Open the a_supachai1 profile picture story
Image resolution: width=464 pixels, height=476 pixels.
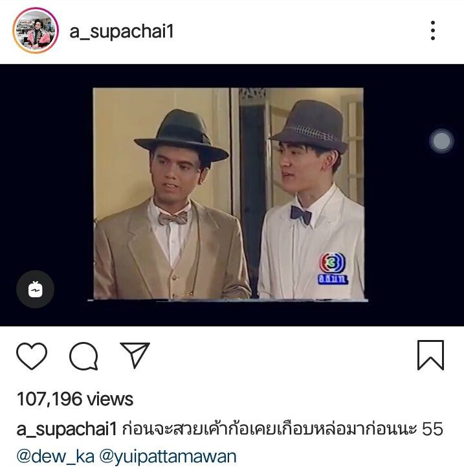[x=36, y=30]
